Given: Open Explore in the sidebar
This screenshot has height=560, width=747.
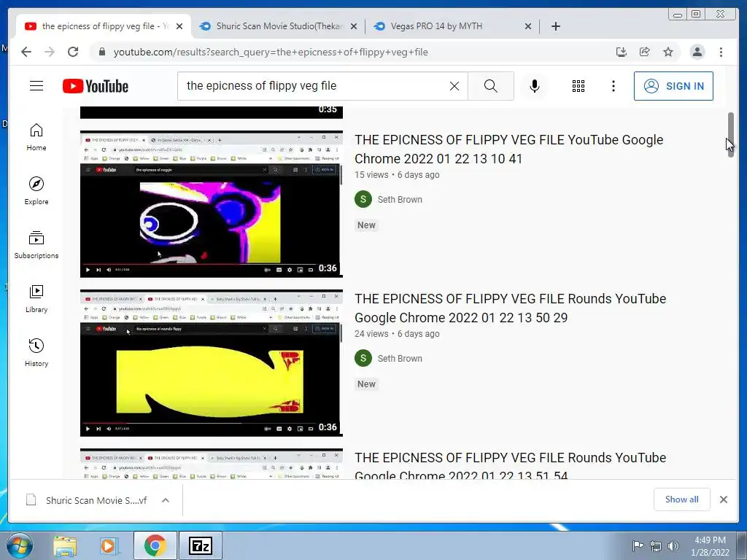Looking at the screenshot, I should pos(36,191).
